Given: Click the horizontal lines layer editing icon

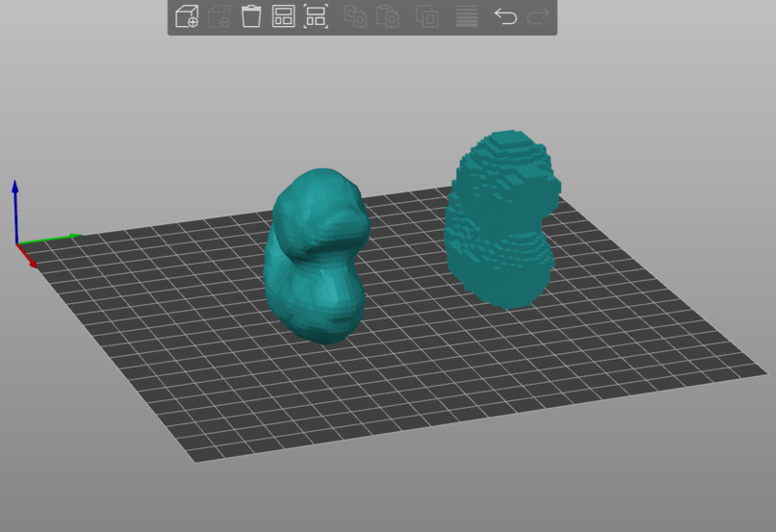Looking at the screenshot, I should point(466,16).
